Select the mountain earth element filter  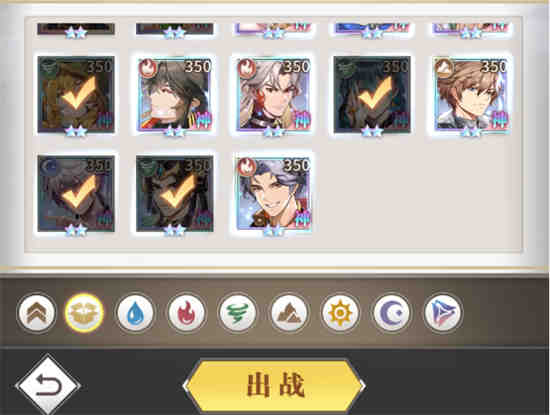pos(289,313)
